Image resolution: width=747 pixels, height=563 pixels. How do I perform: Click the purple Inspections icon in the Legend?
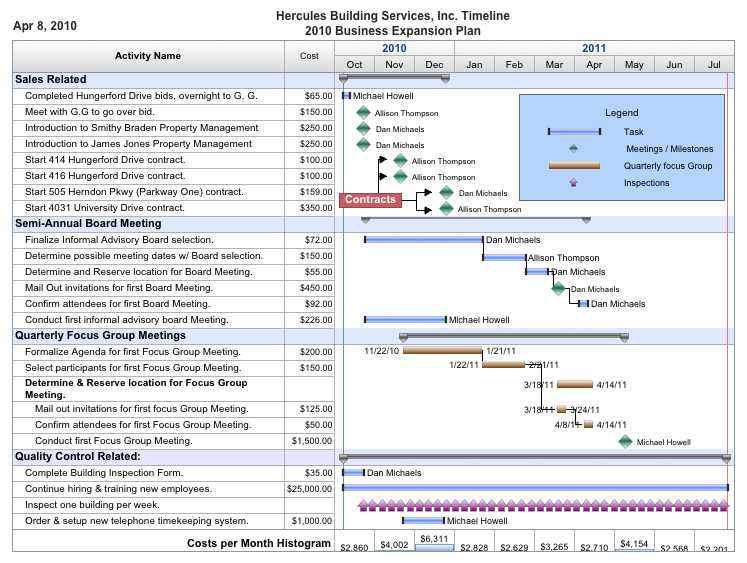(573, 183)
